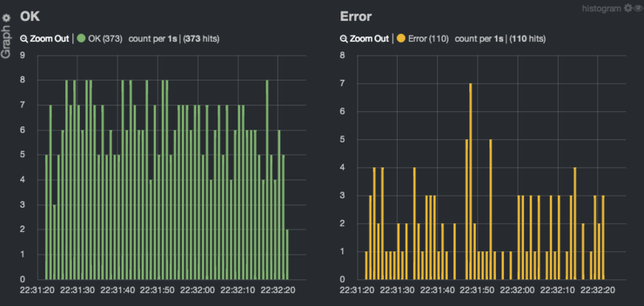
Task: Open histogram panel settings gear
Action: [628, 8]
